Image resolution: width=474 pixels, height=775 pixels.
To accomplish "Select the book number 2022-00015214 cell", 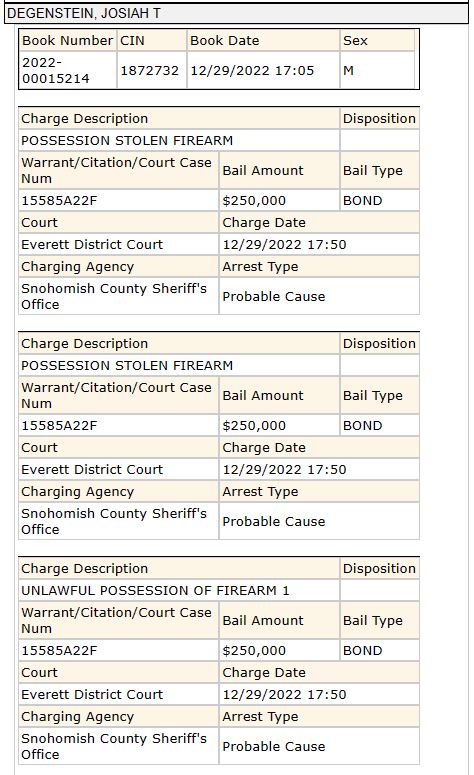I will 67,71.
